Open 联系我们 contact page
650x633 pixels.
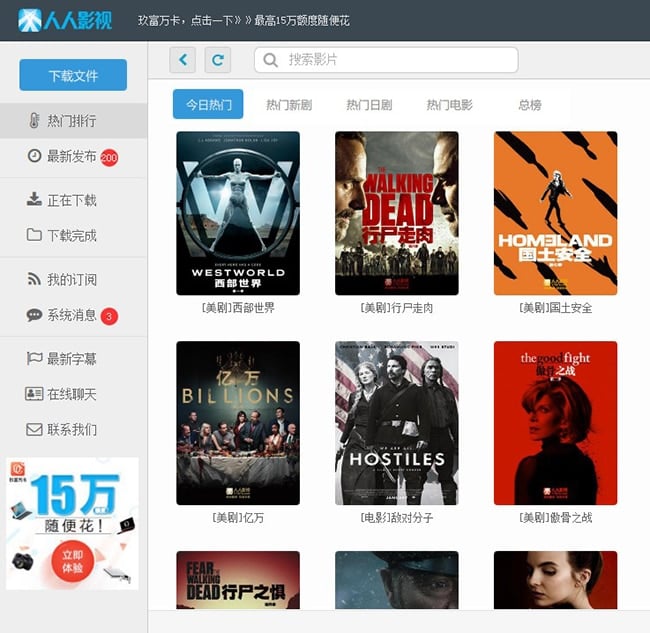[x=73, y=429]
